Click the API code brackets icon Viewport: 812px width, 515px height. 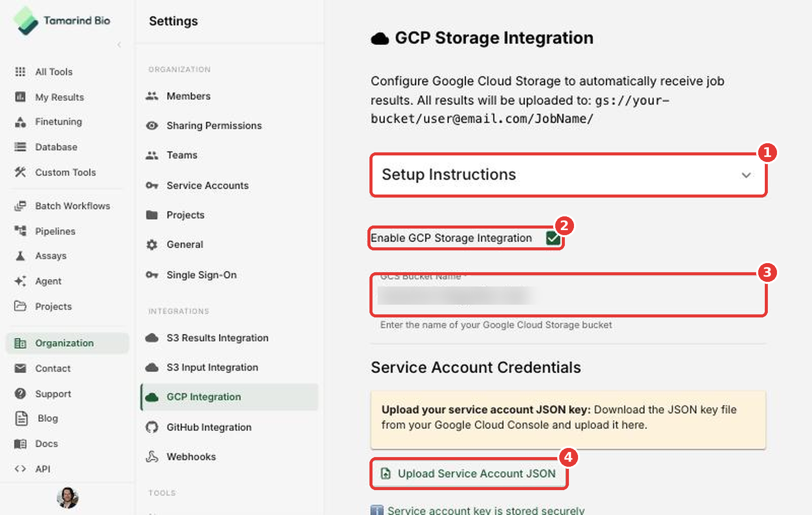click(x=20, y=469)
